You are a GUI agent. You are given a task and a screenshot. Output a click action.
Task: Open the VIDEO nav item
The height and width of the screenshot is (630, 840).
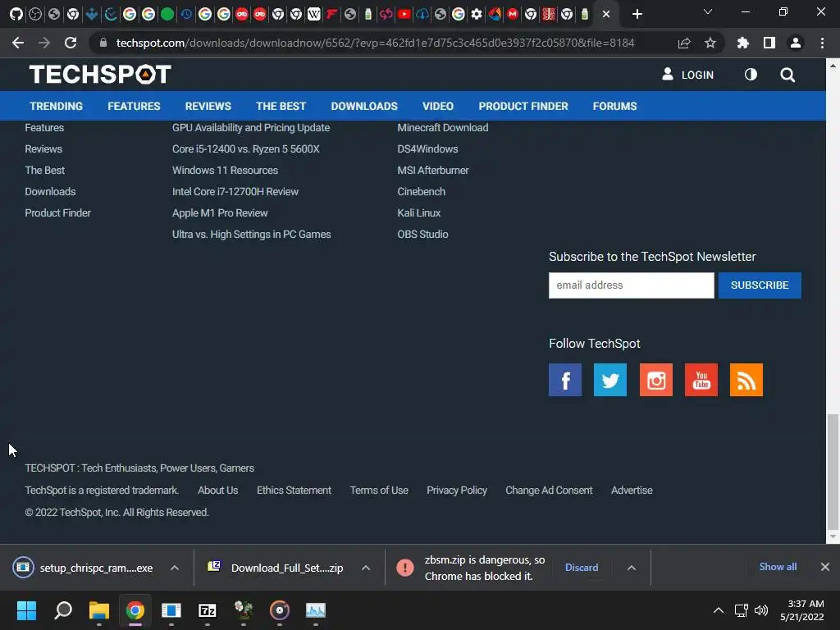[x=438, y=106]
